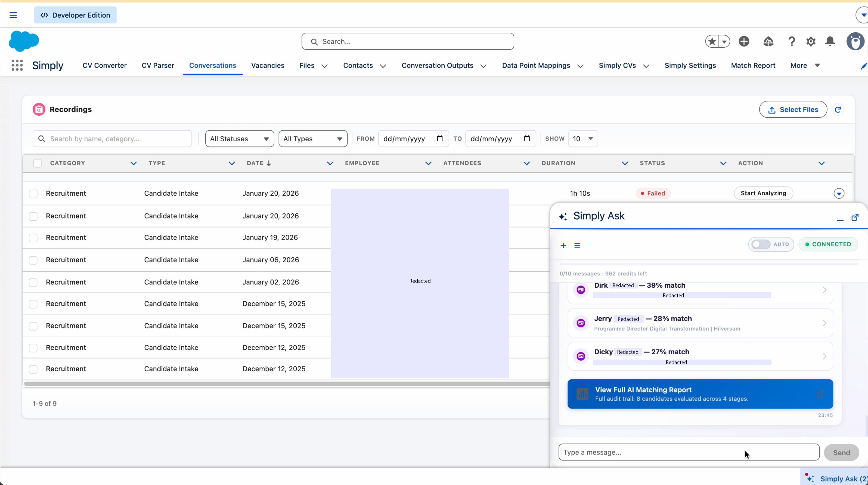
Task: Click the horizontal table scrollbar
Action: point(286,383)
